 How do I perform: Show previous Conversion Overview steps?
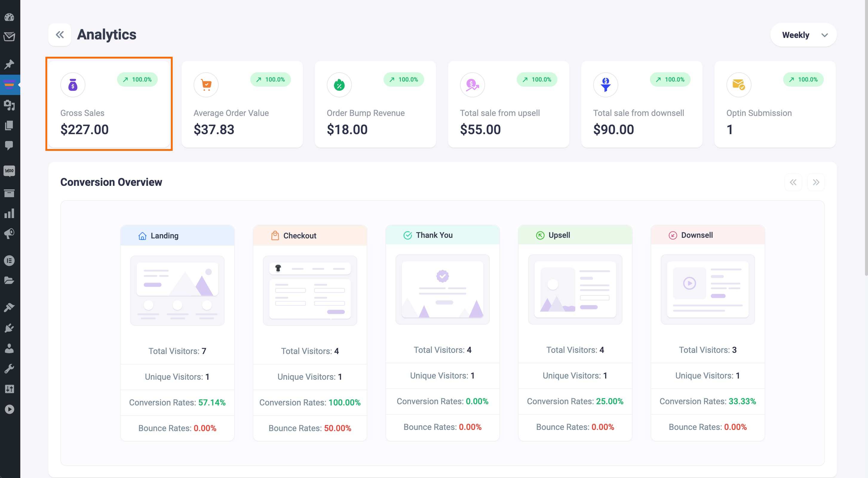793,182
